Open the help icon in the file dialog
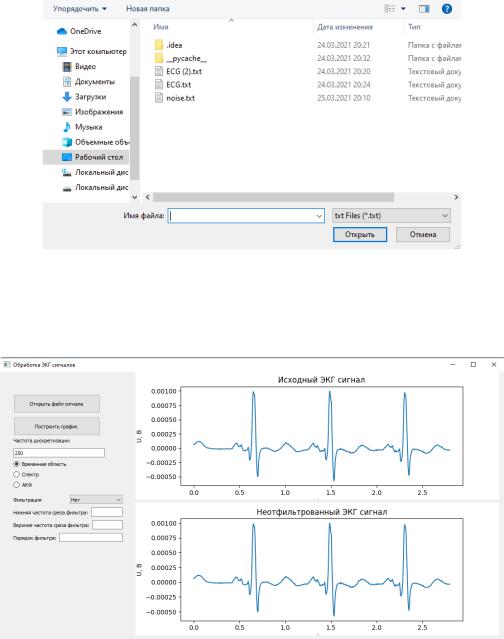 [x=447, y=9]
